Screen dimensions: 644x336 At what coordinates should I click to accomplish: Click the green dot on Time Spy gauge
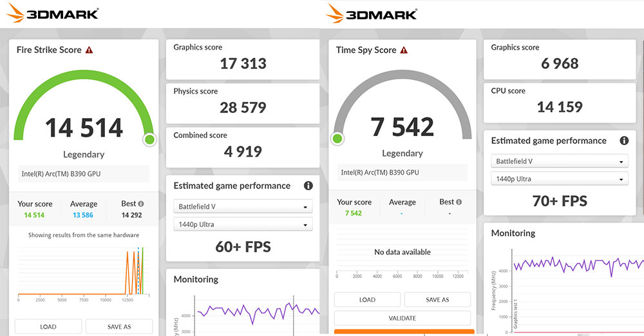tap(337, 139)
